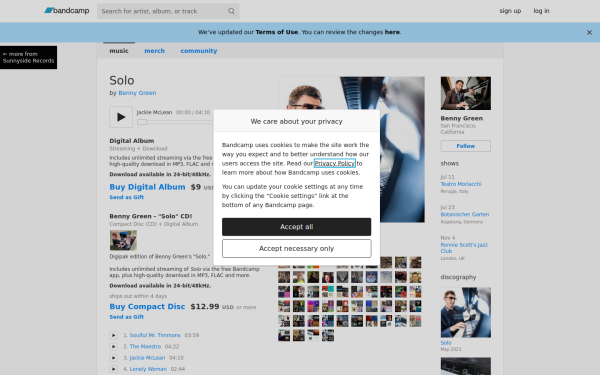Viewport: 600px width, 375px height.
Task: Open the Solo discography title link
Action: (446, 343)
